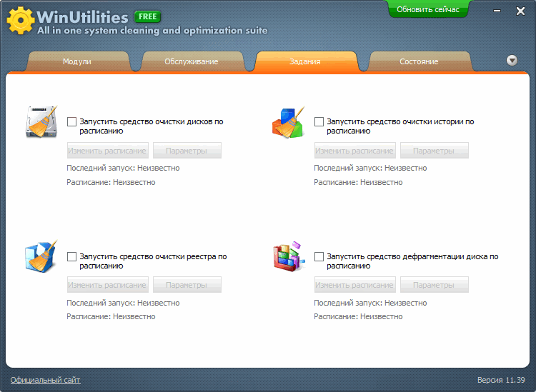Click the registry cleaner cube icon
Image resolution: width=536 pixels, height=392 pixels.
[41, 256]
